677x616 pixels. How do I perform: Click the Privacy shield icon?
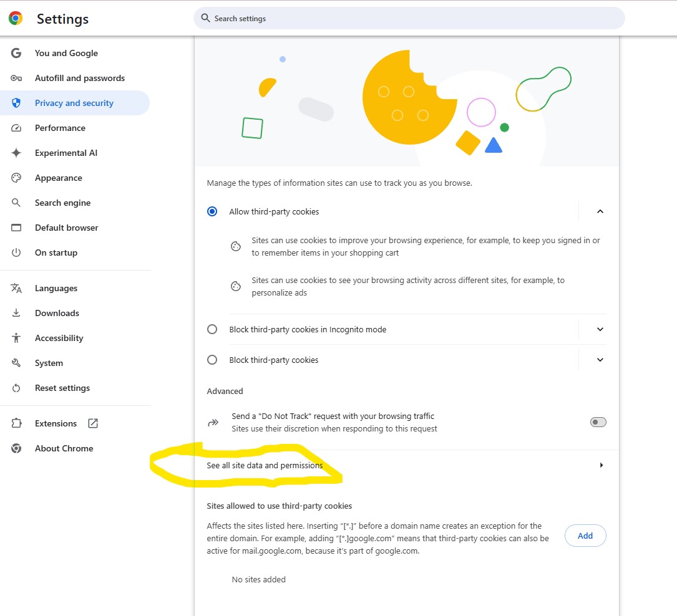tap(16, 103)
